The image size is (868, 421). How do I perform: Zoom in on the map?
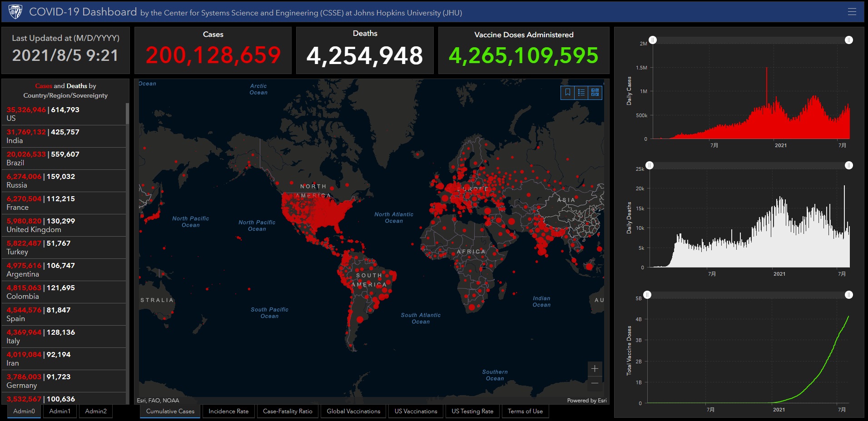pyautogui.click(x=595, y=369)
